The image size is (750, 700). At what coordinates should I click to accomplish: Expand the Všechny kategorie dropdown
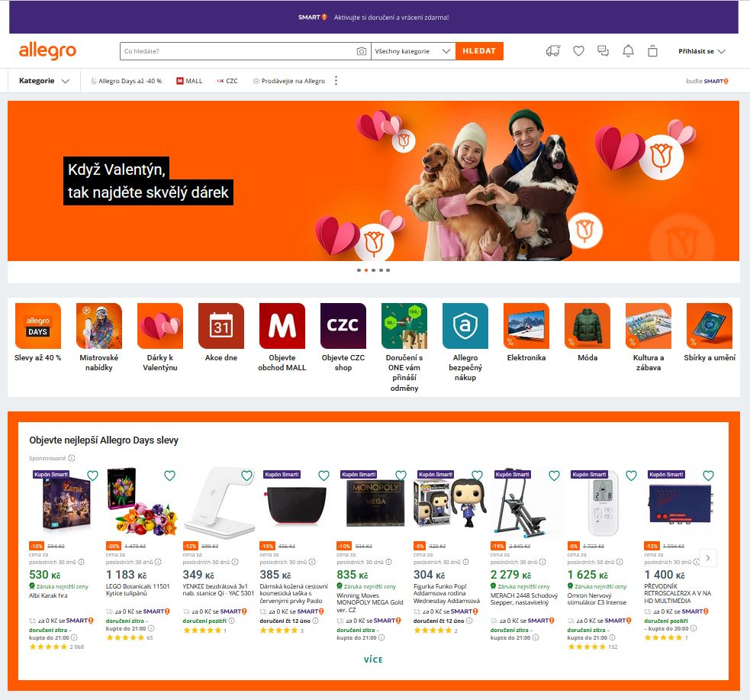tap(413, 51)
